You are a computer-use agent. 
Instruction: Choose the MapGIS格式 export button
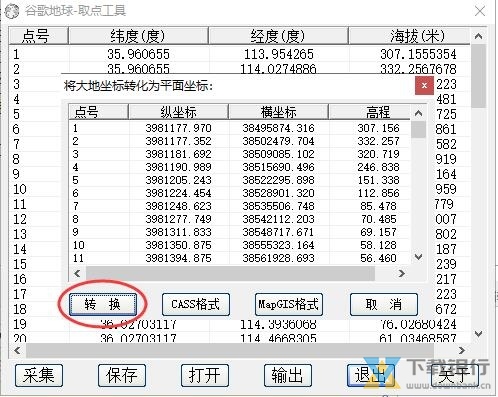tap(289, 304)
